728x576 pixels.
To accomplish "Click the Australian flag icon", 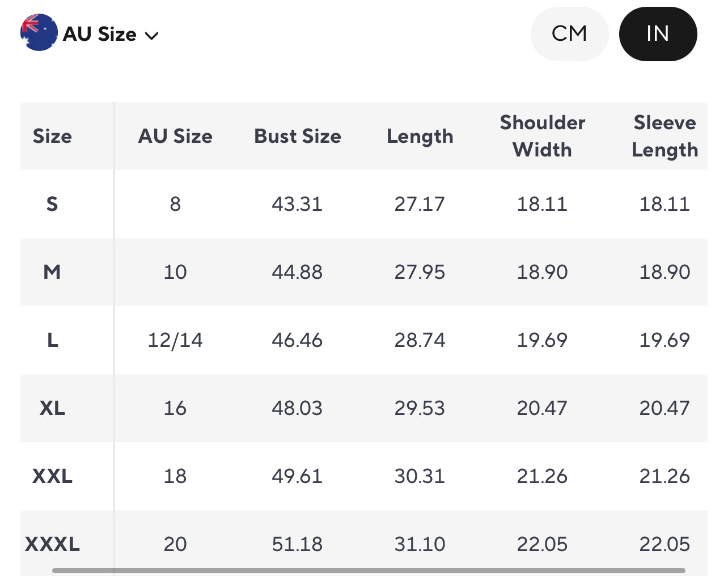I will (x=39, y=33).
